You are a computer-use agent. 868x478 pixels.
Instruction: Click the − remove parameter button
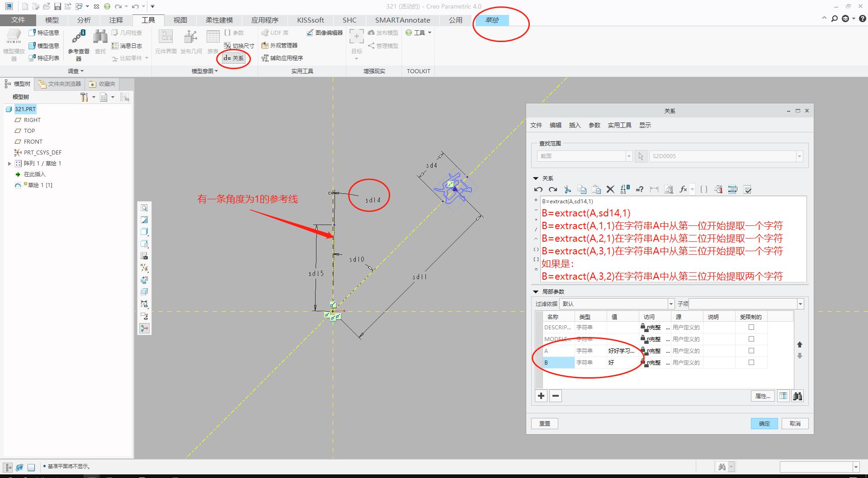[556, 396]
